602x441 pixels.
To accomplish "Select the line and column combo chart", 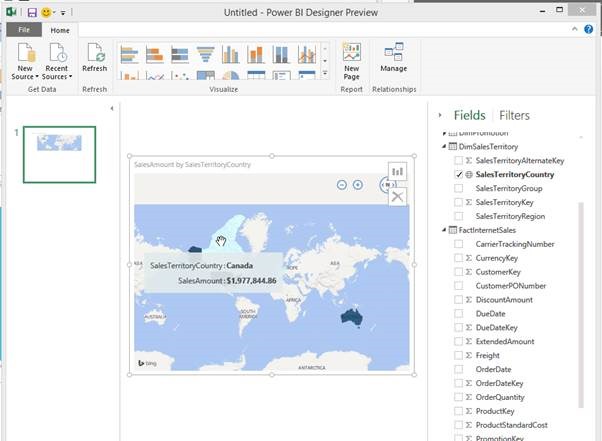I will point(306,54).
